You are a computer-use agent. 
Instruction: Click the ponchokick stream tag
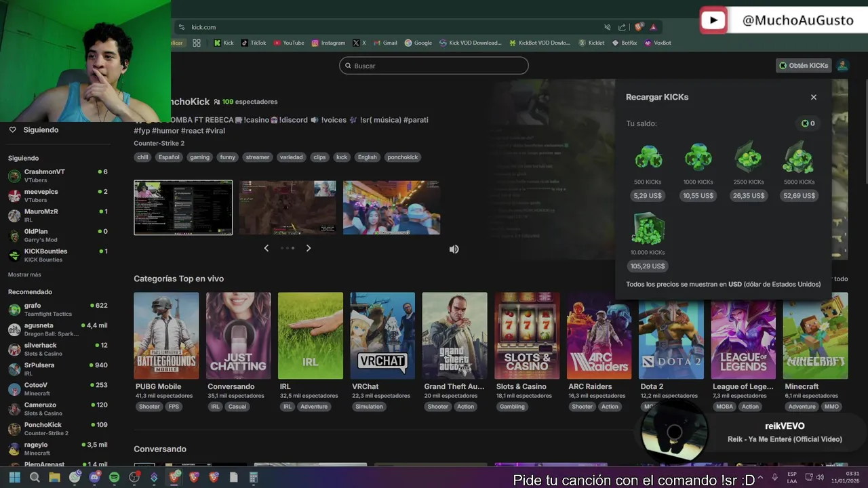tap(403, 157)
